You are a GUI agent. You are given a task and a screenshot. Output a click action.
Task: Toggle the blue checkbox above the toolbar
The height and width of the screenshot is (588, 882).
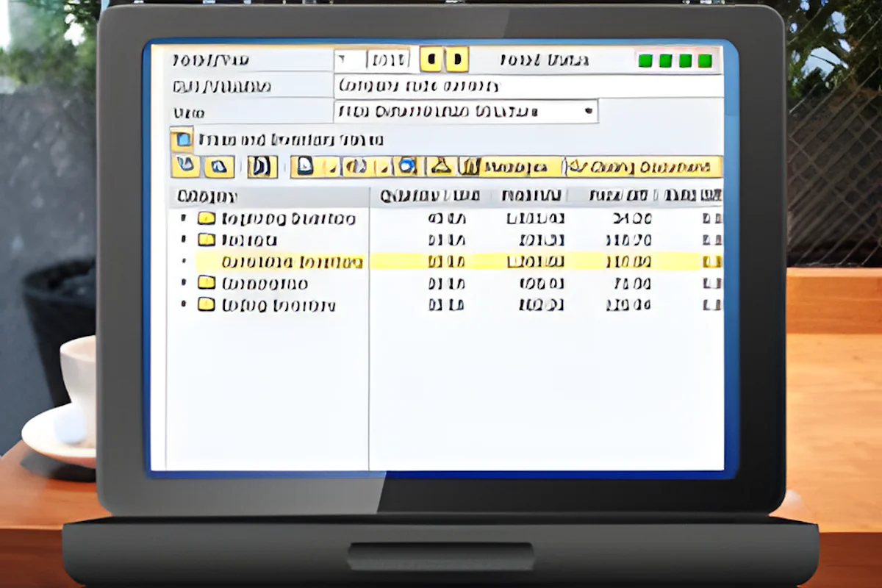(x=182, y=139)
